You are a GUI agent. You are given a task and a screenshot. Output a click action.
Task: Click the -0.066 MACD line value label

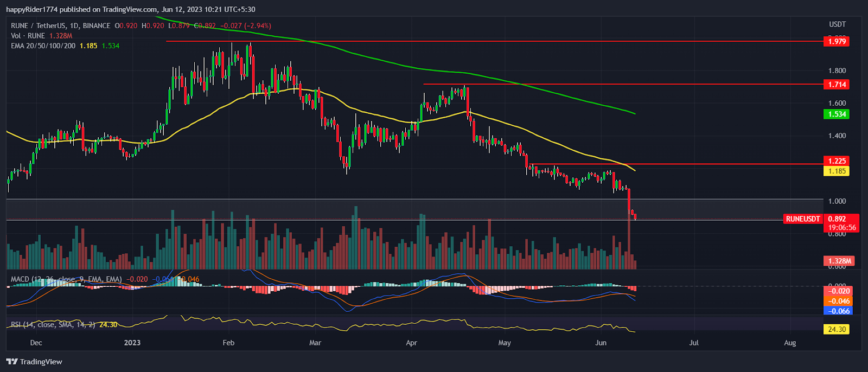point(838,311)
